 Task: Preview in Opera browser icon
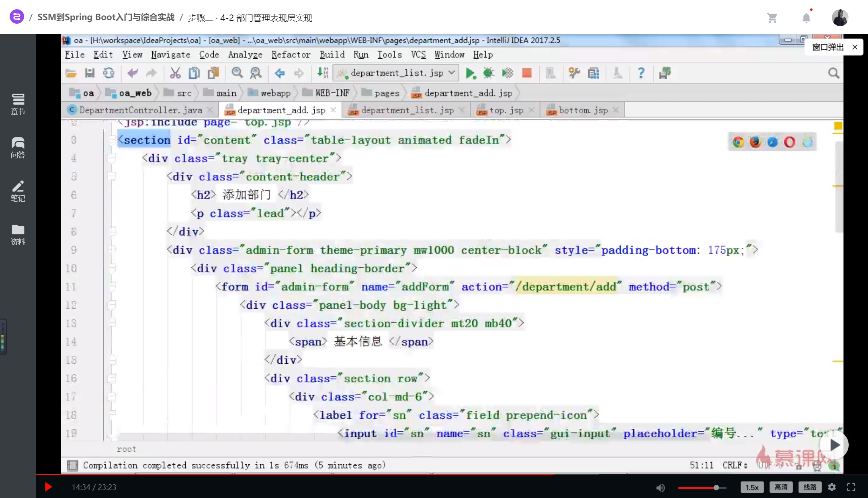(x=790, y=142)
